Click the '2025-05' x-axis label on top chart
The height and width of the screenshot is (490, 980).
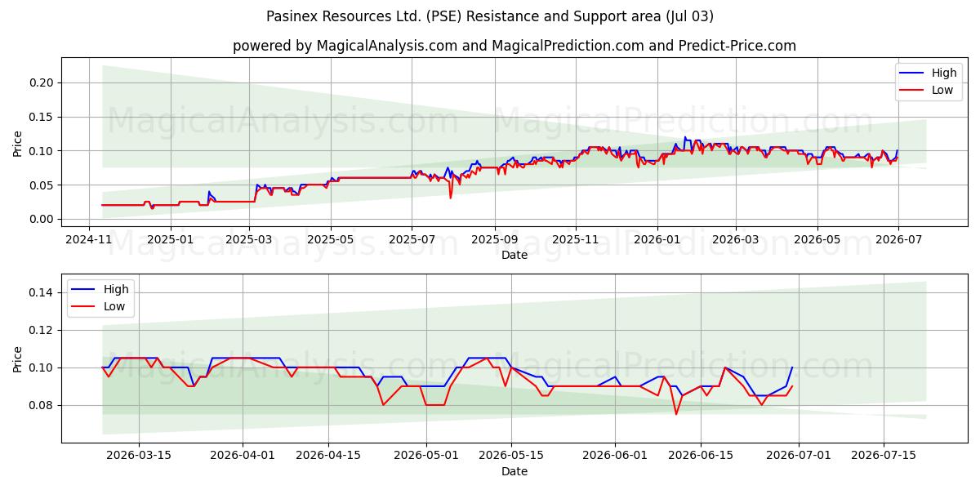[x=331, y=239]
